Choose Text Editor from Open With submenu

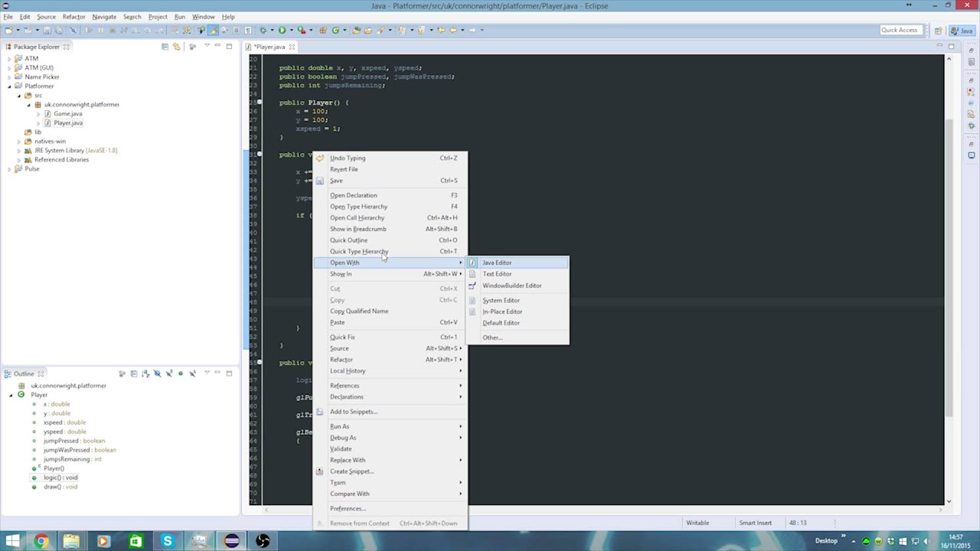[x=517, y=274]
